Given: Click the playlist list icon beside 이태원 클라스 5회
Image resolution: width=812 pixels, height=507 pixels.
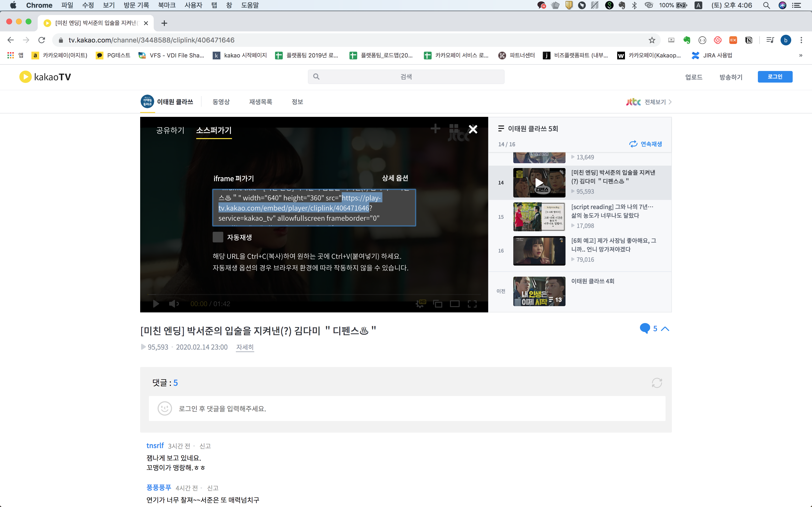Looking at the screenshot, I should (x=501, y=128).
